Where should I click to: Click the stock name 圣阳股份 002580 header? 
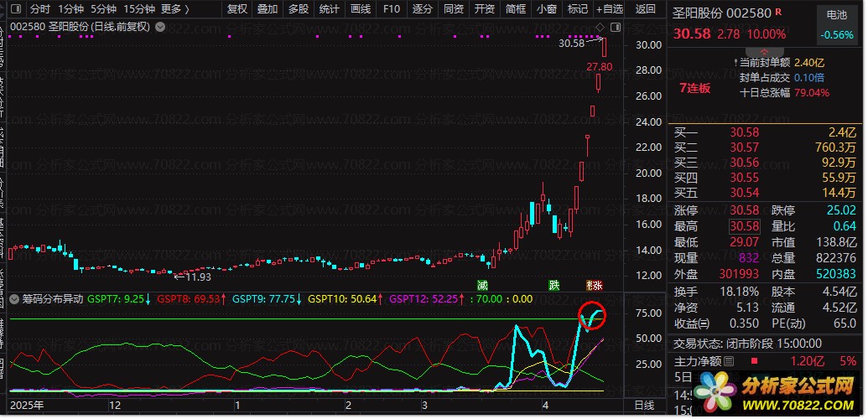(722, 13)
